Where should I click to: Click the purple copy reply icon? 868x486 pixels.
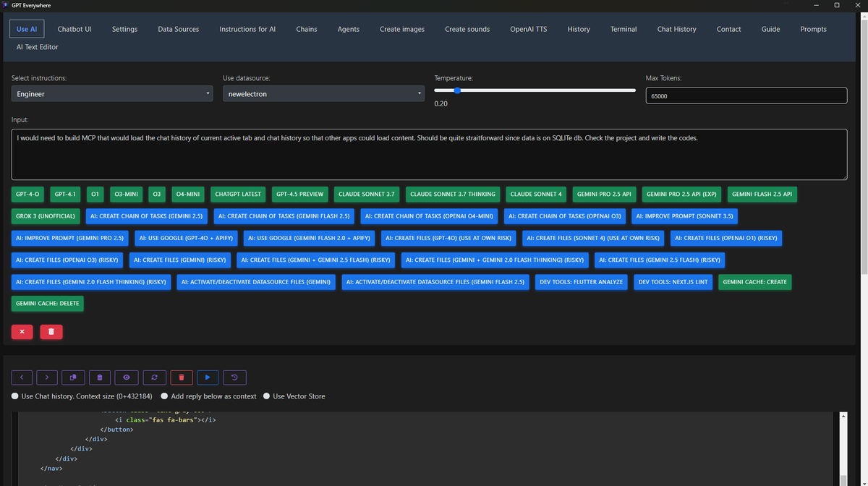[x=73, y=377]
